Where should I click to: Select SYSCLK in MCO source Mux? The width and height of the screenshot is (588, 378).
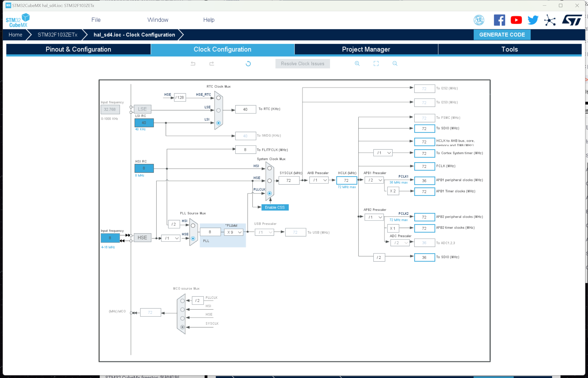182,327
